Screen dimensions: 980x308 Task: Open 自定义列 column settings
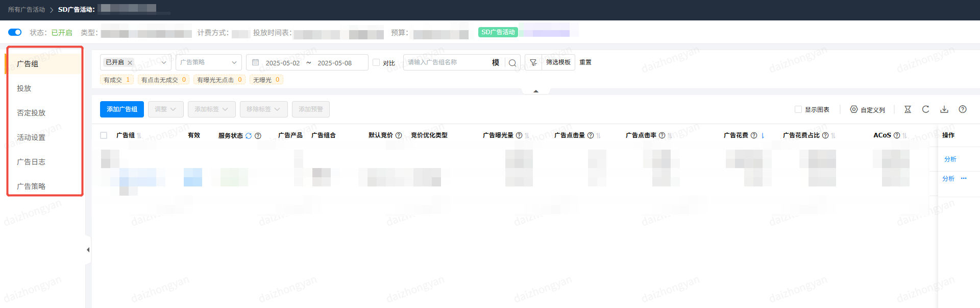[867, 109]
